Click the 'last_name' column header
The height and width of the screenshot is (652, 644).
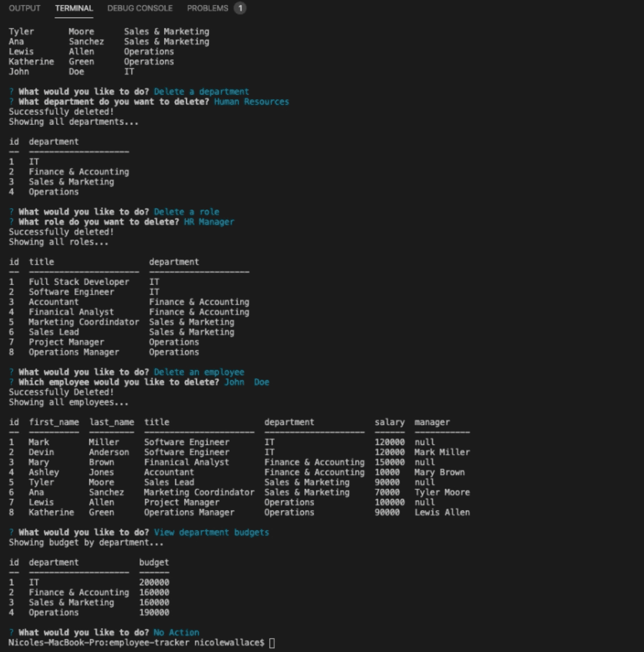point(111,422)
